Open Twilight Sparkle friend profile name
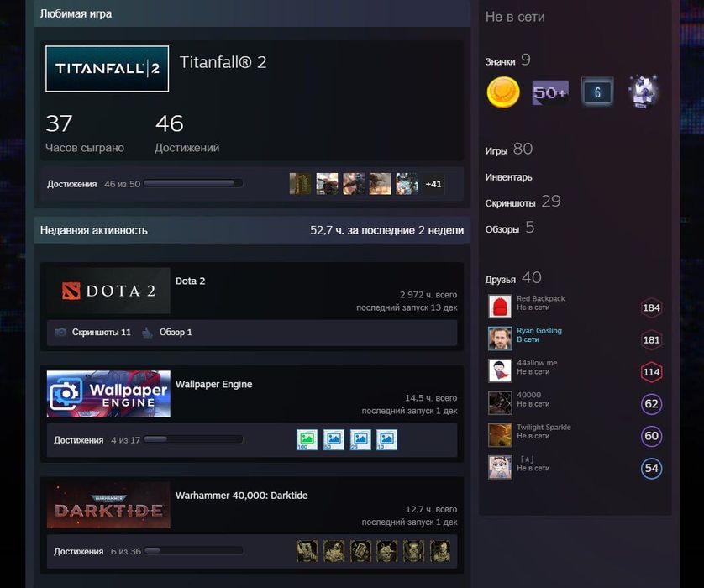Image resolution: width=704 pixels, height=588 pixels. coord(544,428)
